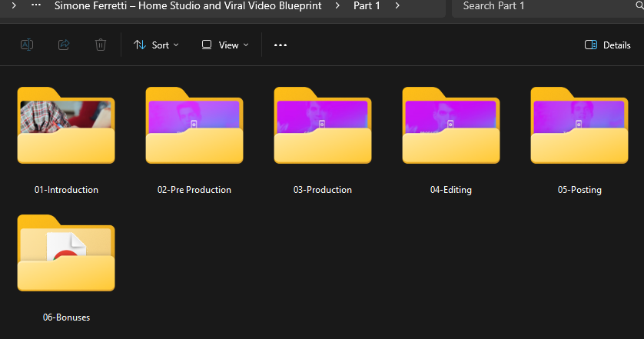The image size is (644, 339).
Task: Open the View dropdown
Action: click(x=225, y=45)
